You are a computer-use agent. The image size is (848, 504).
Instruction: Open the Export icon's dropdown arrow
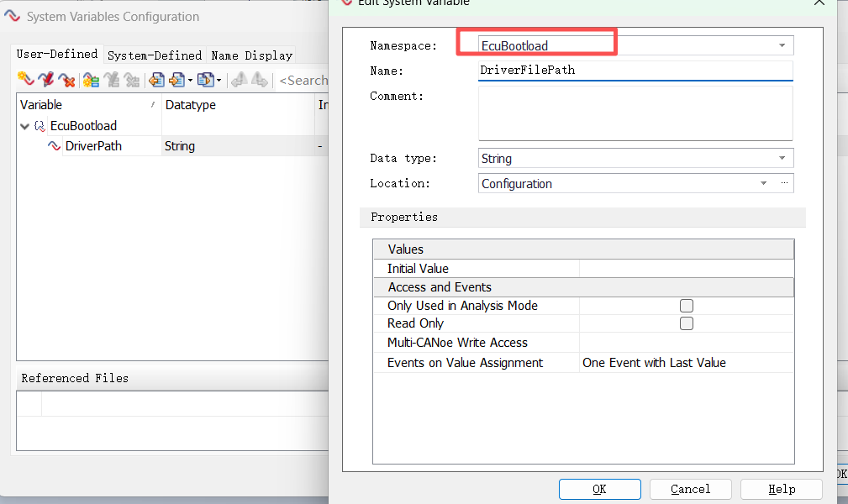[x=190, y=81]
